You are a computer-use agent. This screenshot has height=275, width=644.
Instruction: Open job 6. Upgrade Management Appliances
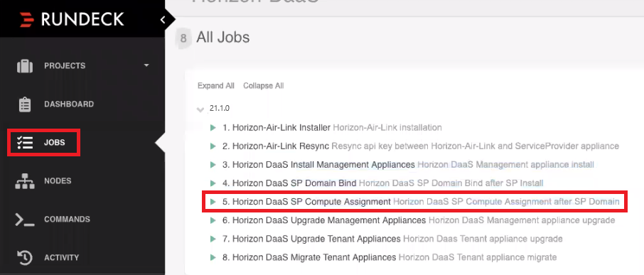tap(324, 220)
